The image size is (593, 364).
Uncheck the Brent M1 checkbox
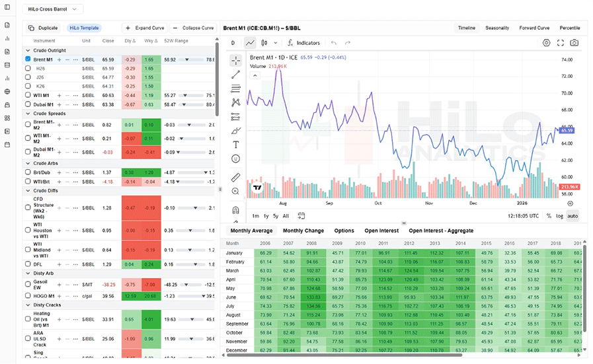(28, 59)
